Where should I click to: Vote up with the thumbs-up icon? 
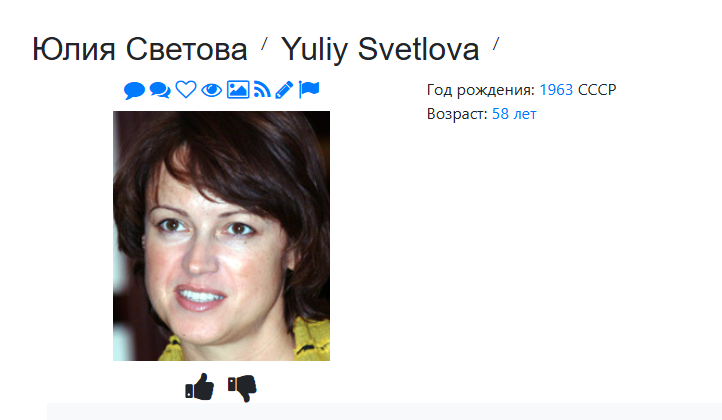(200, 387)
